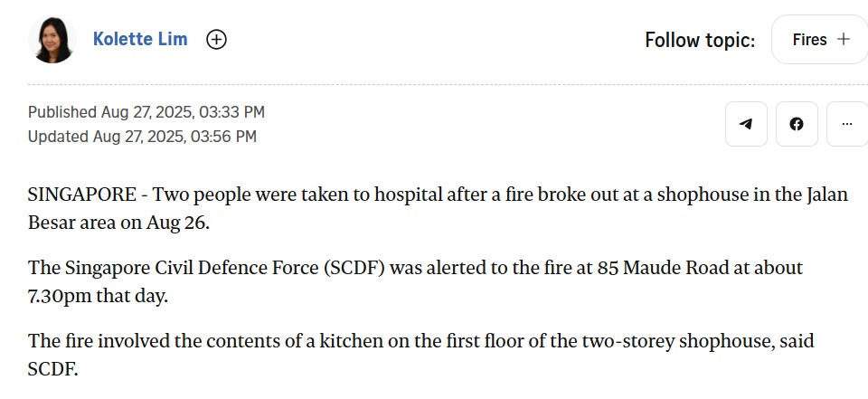Viewport: 868px width, 399px height.
Task: Click the final 'SCDF.' line of text
Action: 52,369
